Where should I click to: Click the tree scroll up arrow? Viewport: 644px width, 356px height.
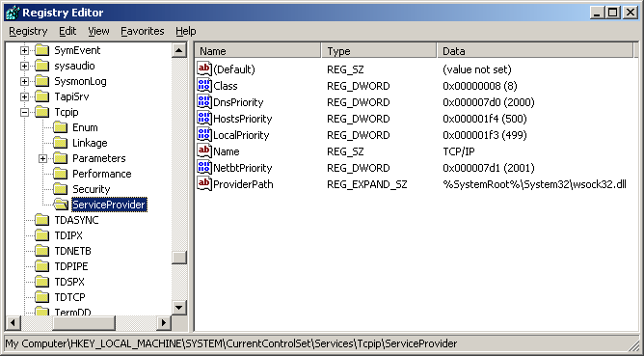(x=179, y=50)
